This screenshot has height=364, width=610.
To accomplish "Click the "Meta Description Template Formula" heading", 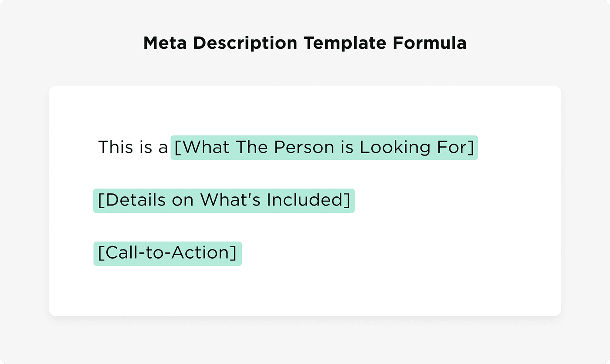I will coord(305,43).
